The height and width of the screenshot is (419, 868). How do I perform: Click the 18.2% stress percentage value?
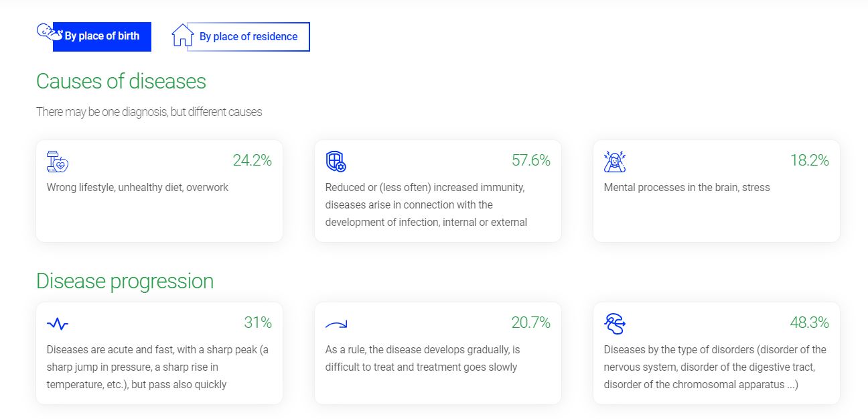point(809,160)
